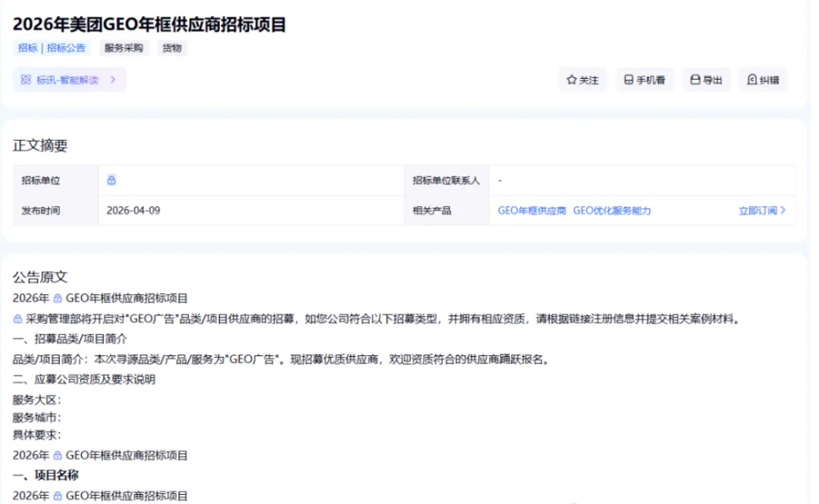The image size is (819, 504).
Task: Click the 公告原文 section heading
Action: 40,277
